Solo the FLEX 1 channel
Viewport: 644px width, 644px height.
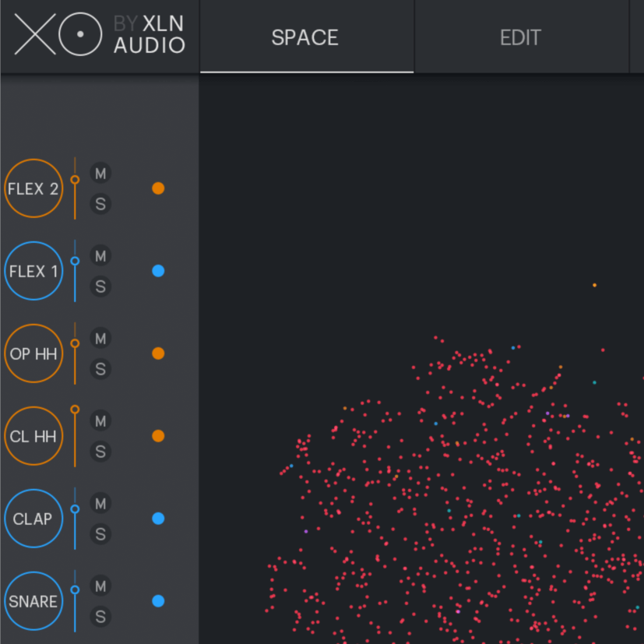click(x=100, y=287)
